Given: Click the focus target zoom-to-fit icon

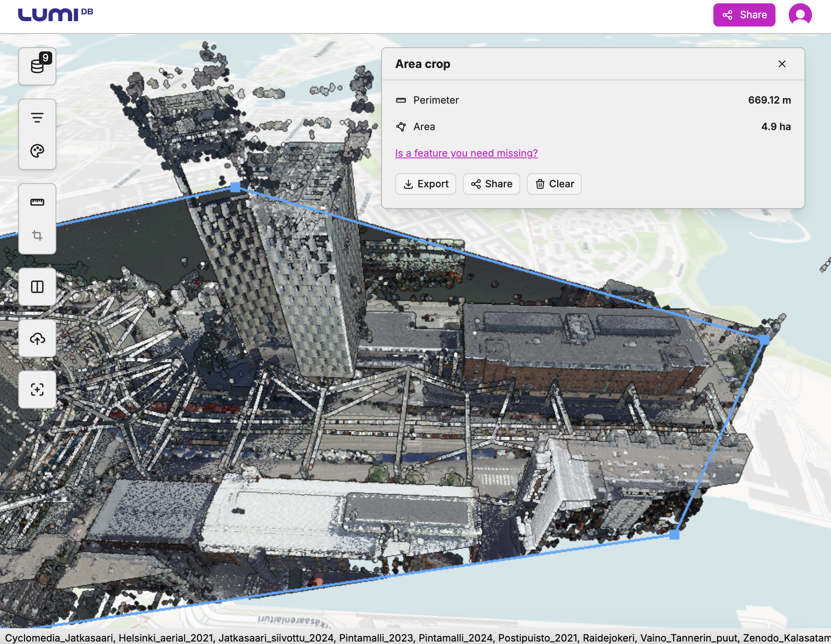Looking at the screenshot, I should 37,390.
